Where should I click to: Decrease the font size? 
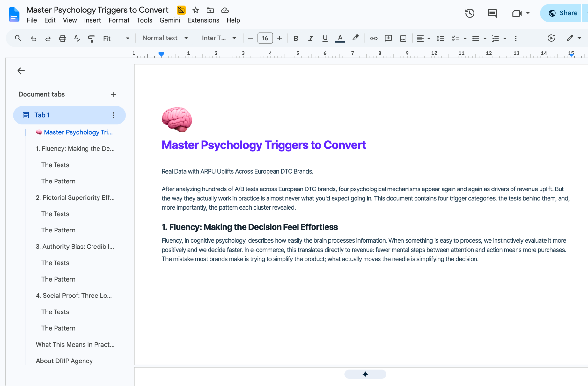[x=250, y=38]
